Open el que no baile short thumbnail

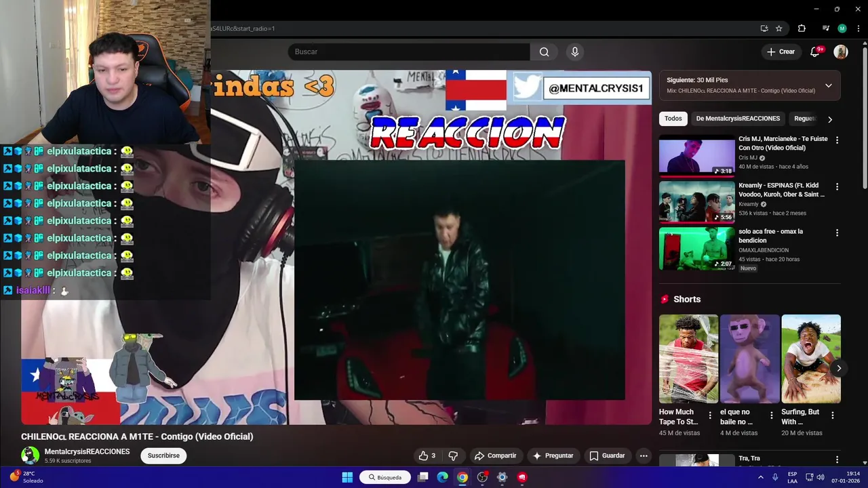click(749, 359)
